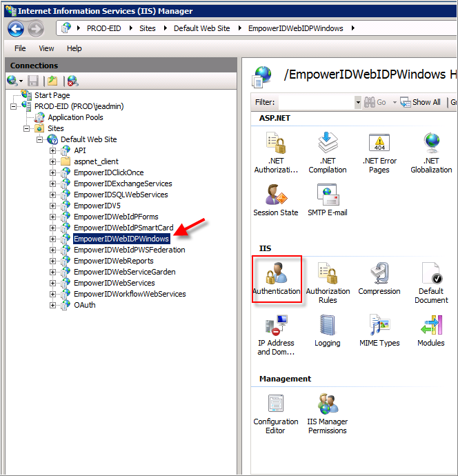This screenshot has width=458, height=476.
Task: Expand the EmpowerIDWebIDPWindows node
Action: coord(52,239)
